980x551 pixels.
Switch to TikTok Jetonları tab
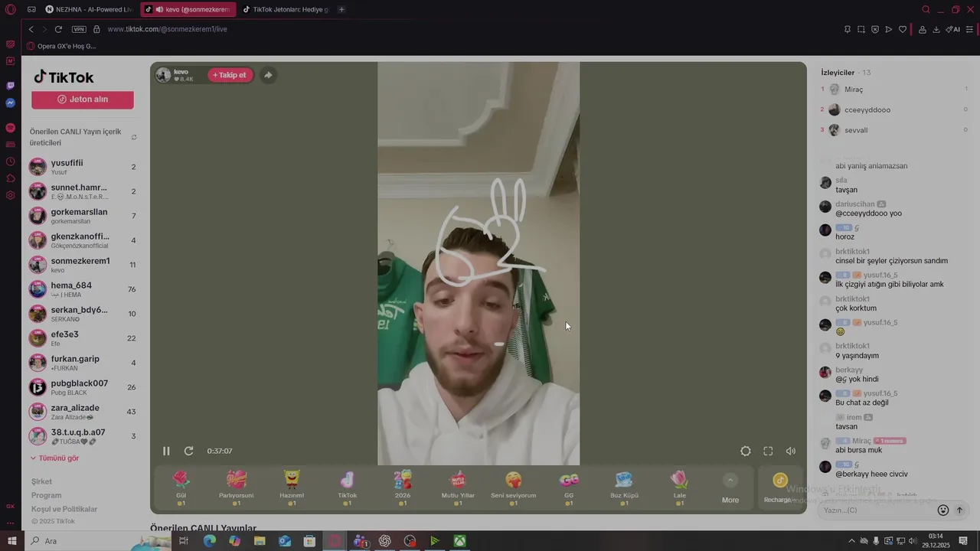285,9
